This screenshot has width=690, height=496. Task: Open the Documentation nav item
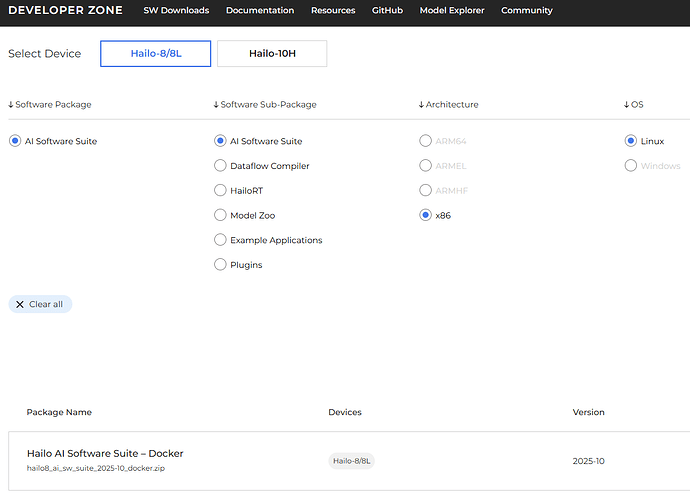260,11
